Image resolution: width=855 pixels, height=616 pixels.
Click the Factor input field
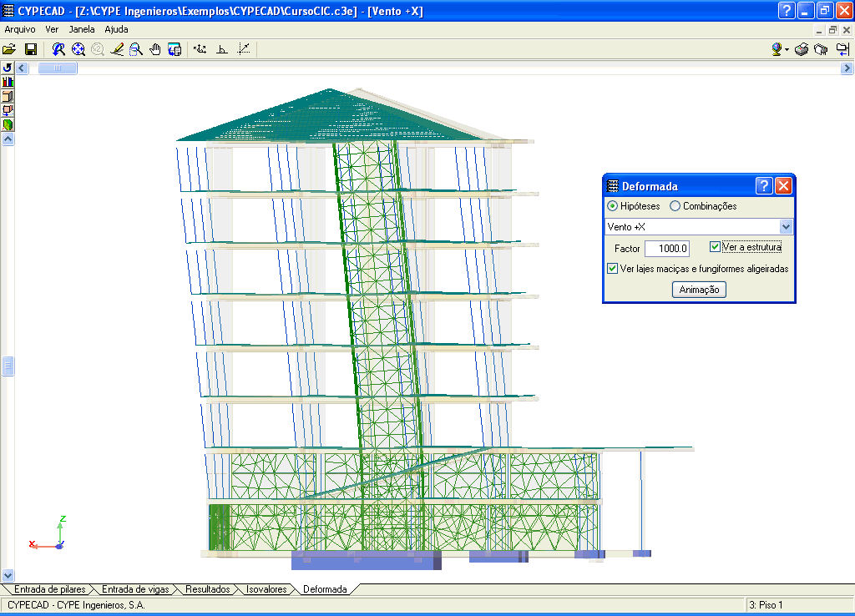click(667, 249)
